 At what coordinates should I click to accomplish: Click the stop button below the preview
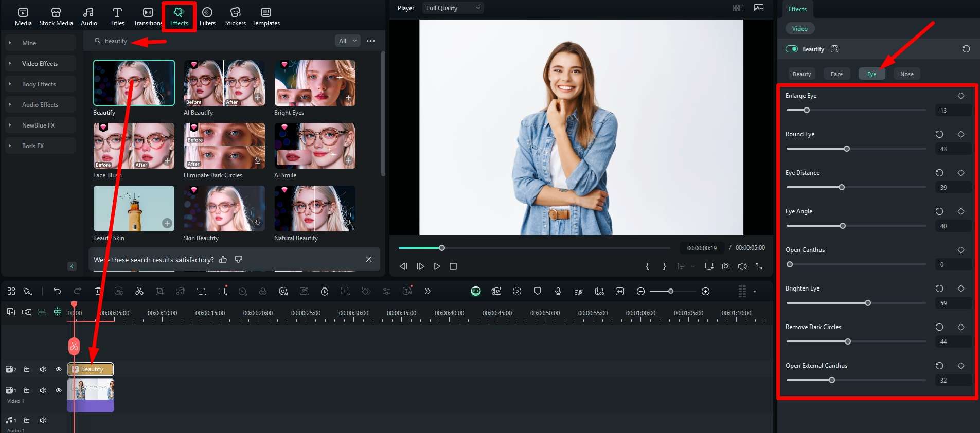453,266
